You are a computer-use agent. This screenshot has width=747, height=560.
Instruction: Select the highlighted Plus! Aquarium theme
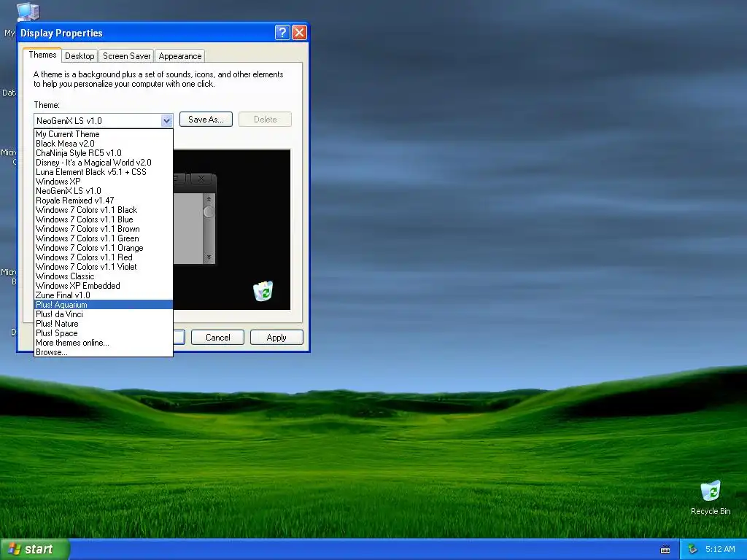tap(104, 305)
